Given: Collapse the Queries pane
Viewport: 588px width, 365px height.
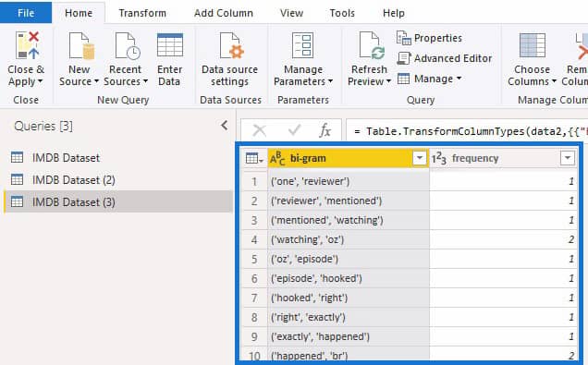Looking at the screenshot, I should 225,126.
